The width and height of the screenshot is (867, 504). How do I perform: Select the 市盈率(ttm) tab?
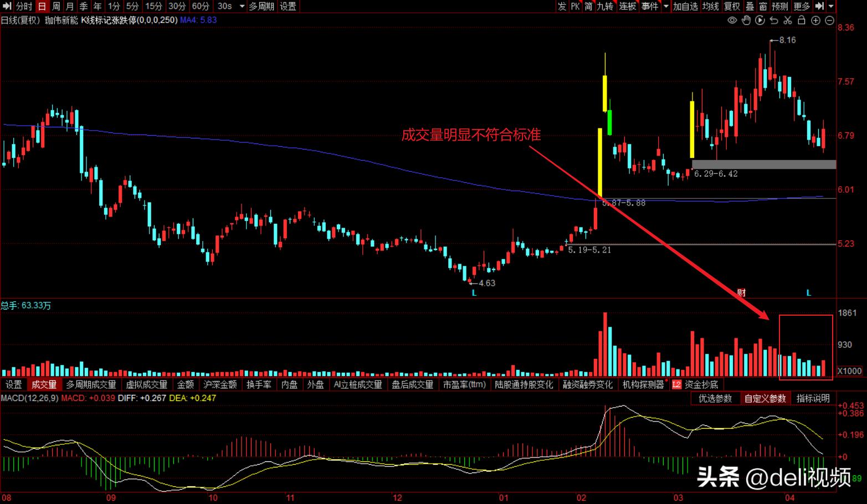click(x=464, y=384)
